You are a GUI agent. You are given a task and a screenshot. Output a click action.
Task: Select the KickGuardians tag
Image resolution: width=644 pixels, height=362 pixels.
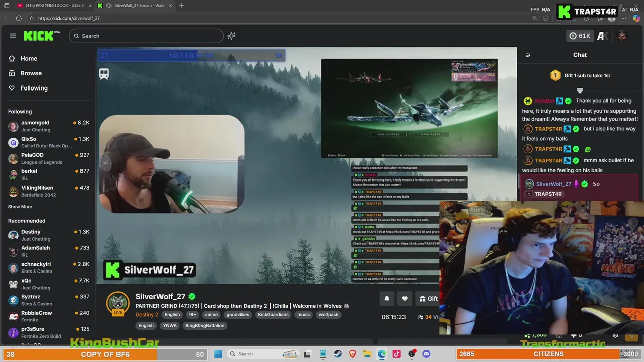point(273,315)
